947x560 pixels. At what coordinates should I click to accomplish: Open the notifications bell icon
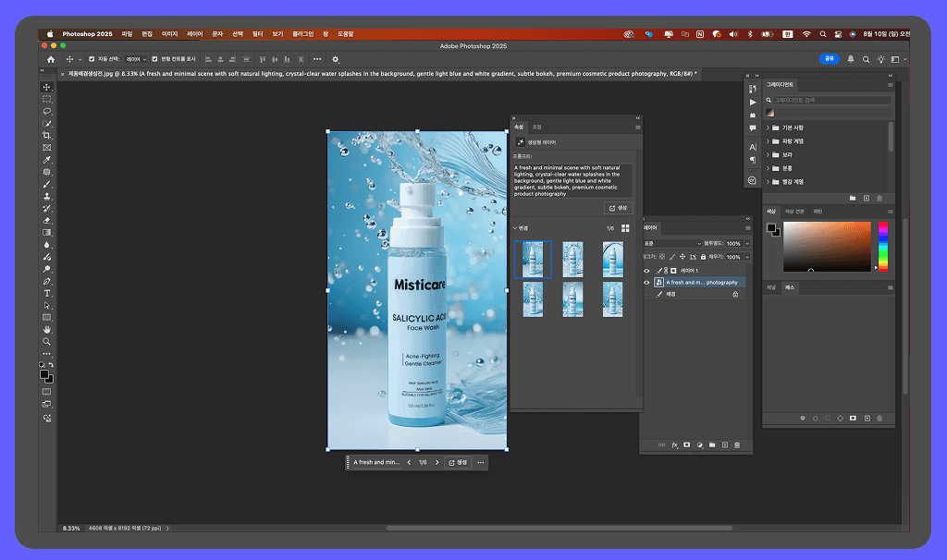[851, 59]
